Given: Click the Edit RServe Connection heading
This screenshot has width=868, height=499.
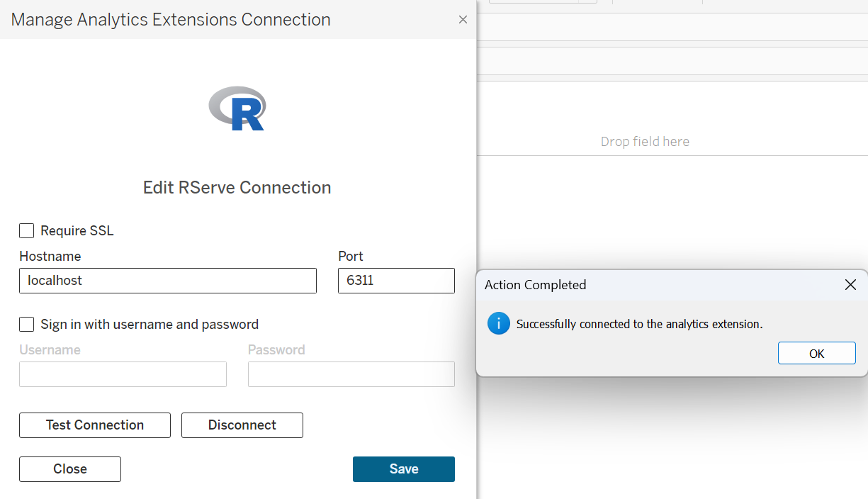Looking at the screenshot, I should pos(237,188).
